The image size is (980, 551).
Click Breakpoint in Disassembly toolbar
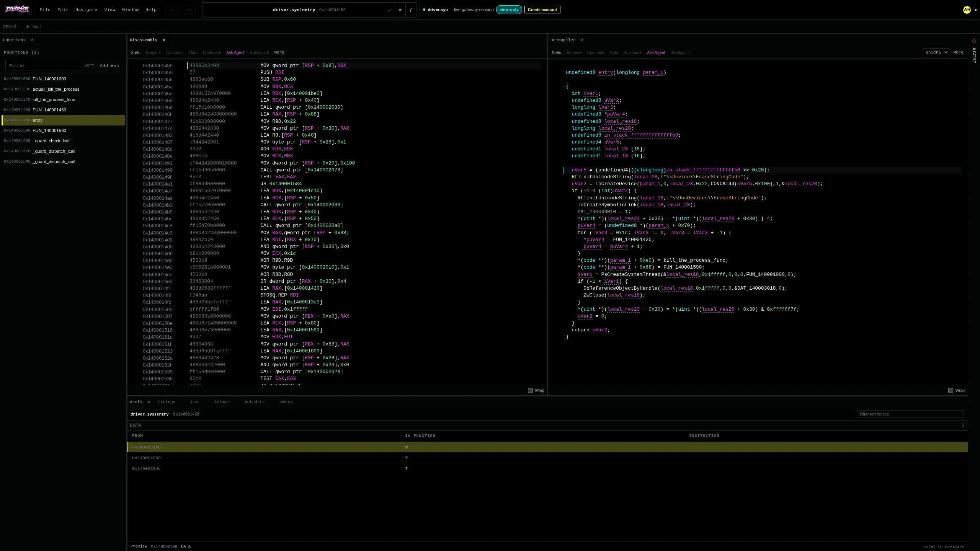click(x=259, y=52)
